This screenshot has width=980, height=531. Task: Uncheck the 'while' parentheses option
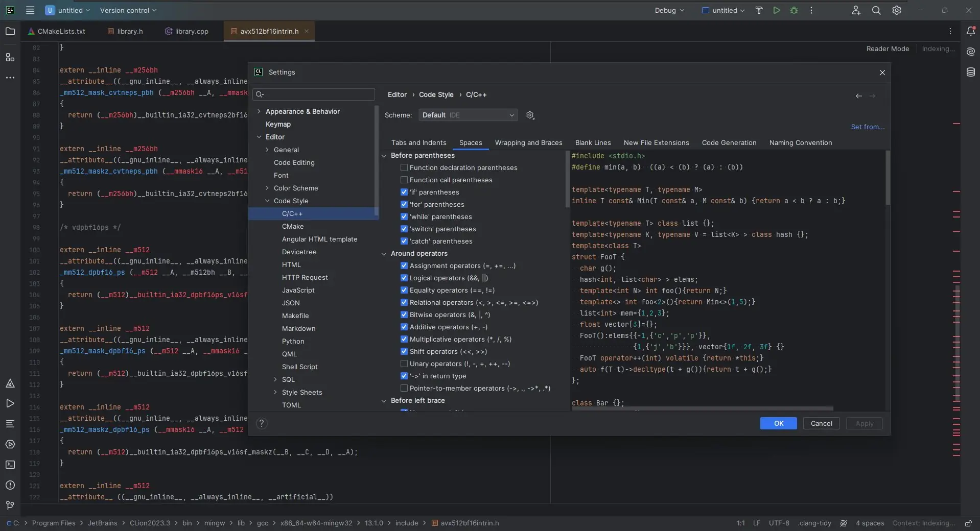pyautogui.click(x=404, y=216)
